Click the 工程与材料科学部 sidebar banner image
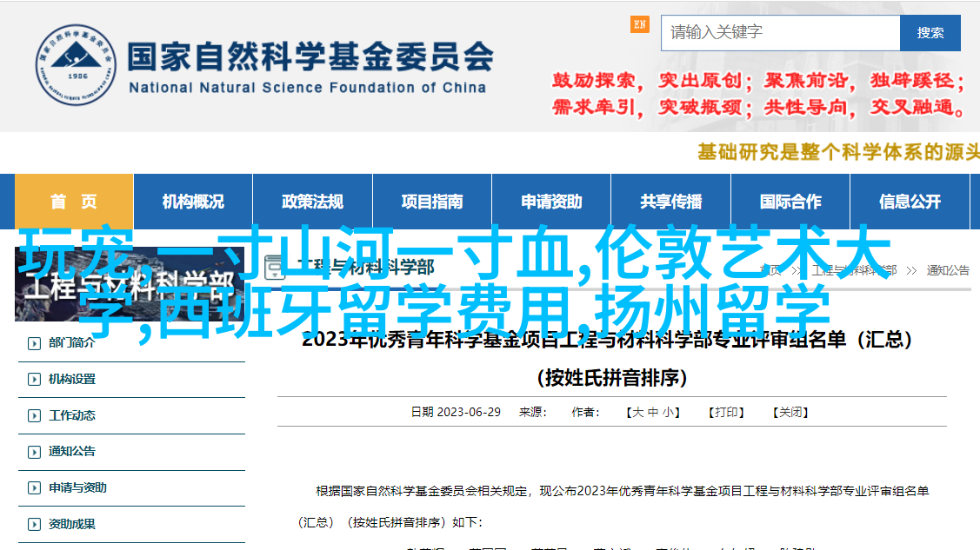Screen dimensions: 980x550 [x=130, y=284]
